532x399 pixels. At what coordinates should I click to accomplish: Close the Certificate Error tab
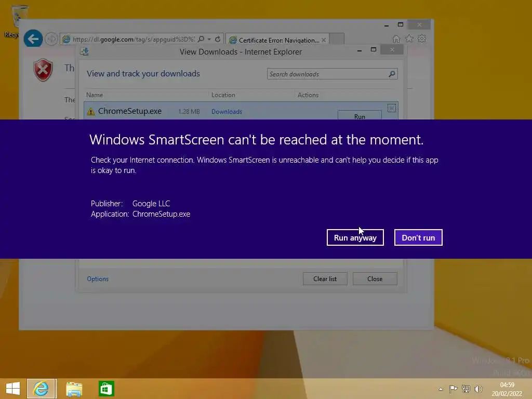[324, 40]
